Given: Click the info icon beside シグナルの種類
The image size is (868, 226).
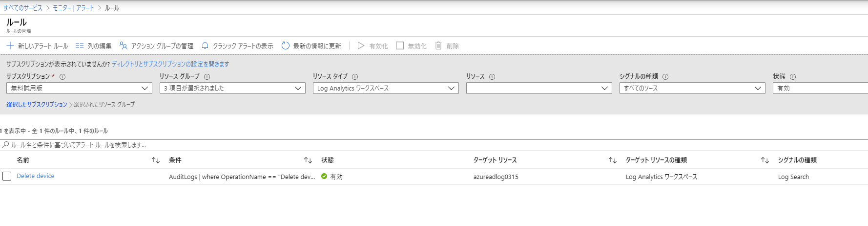Looking at the screenshot, I should pos(665,77).
